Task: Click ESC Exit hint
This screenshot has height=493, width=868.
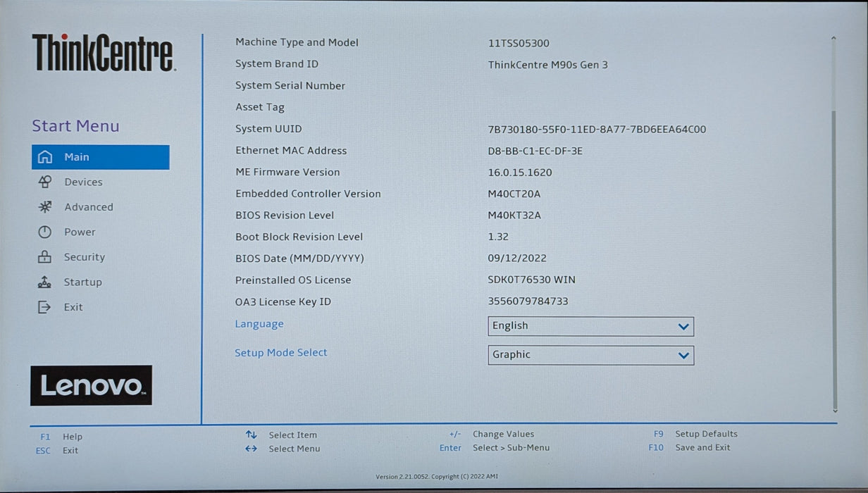Action: (x=57, y=451)
